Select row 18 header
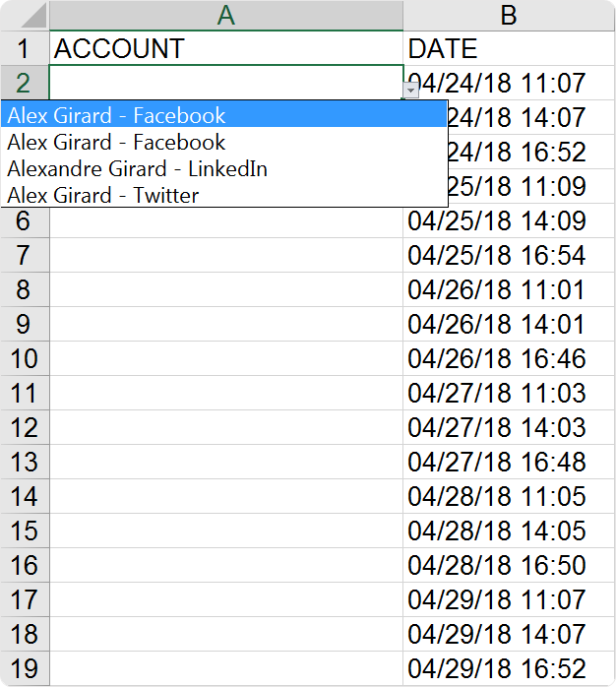616x687 pixels. click(25, 634)
